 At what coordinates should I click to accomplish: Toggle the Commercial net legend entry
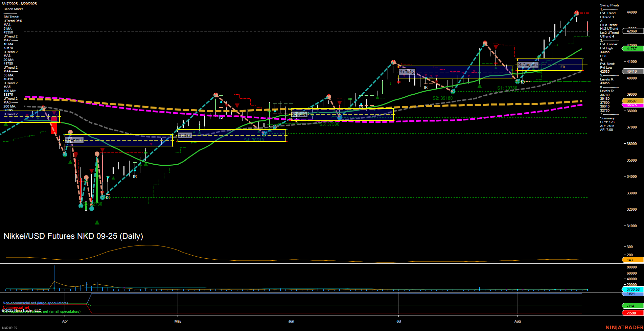point(16,308)
